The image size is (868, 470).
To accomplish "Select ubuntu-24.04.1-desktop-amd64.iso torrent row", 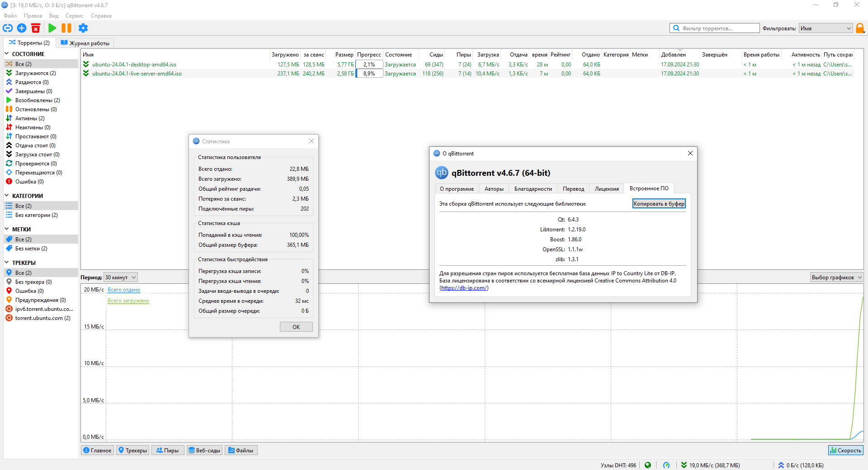I will pos(467,65).
